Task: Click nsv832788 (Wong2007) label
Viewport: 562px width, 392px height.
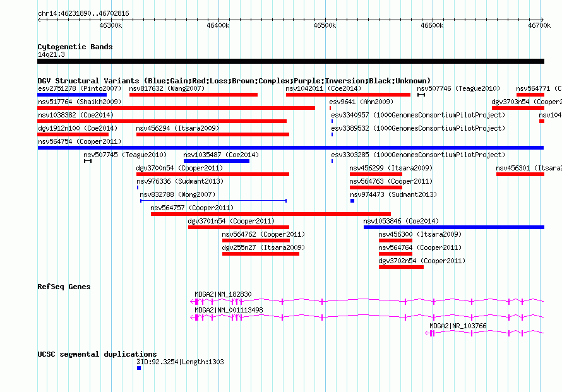Action: point(177,194)
